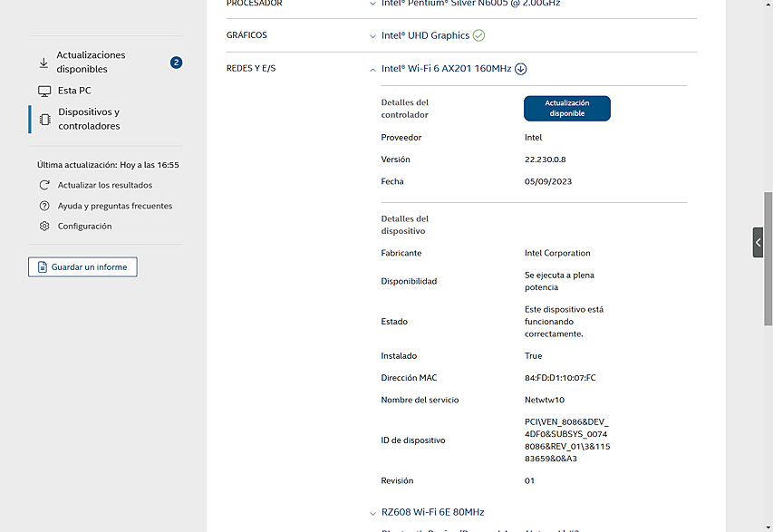Open the Esta PC page

click(x=74, y=91)
